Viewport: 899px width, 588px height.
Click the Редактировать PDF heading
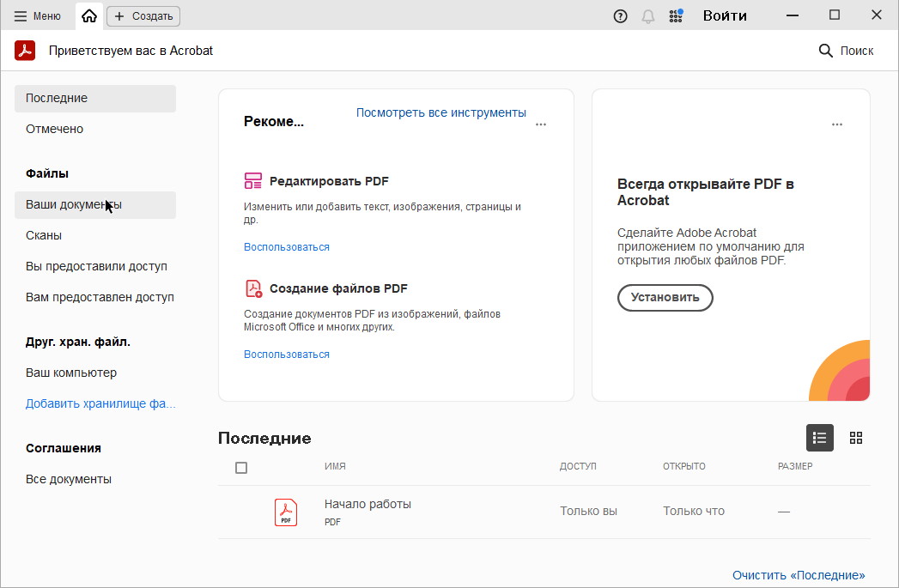tap(329, 181)
